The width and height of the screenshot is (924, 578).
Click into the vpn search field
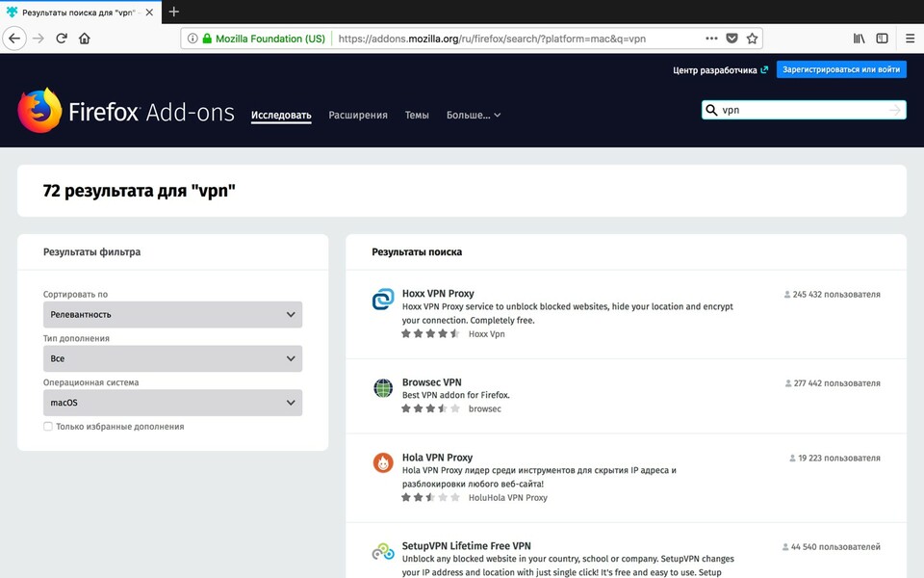coord(804,110)
